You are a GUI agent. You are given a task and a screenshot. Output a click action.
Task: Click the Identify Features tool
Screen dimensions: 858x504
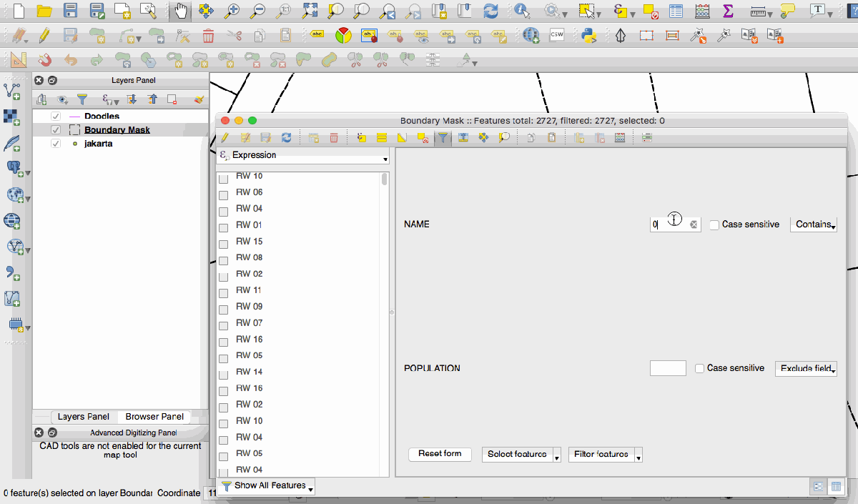click(x=522, y=11)
